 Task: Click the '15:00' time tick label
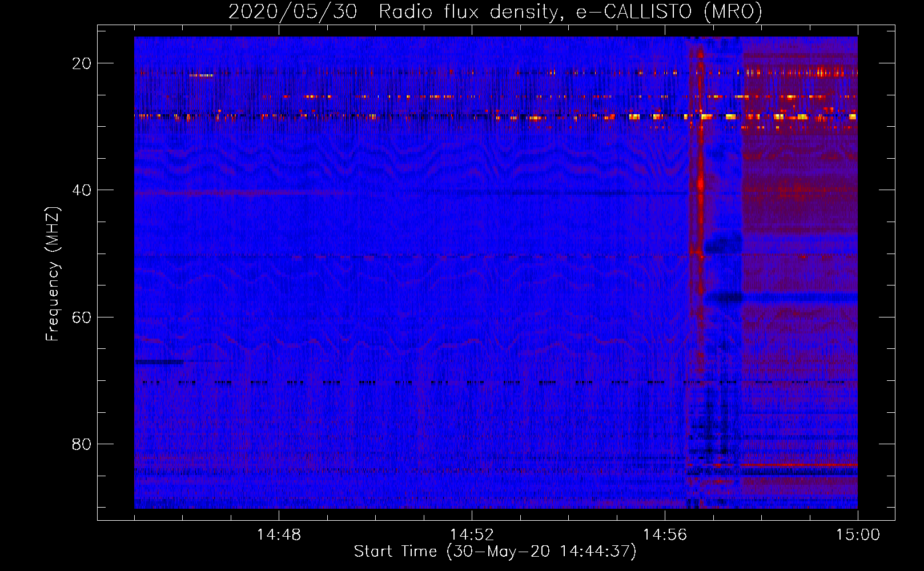858,535
